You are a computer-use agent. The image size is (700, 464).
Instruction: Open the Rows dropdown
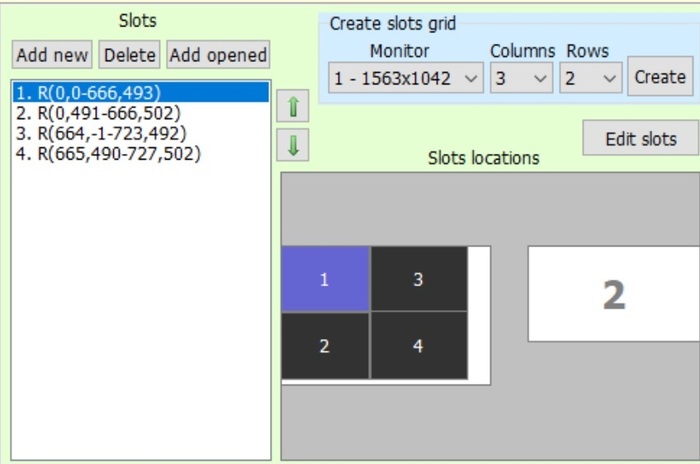coord(591,78)
